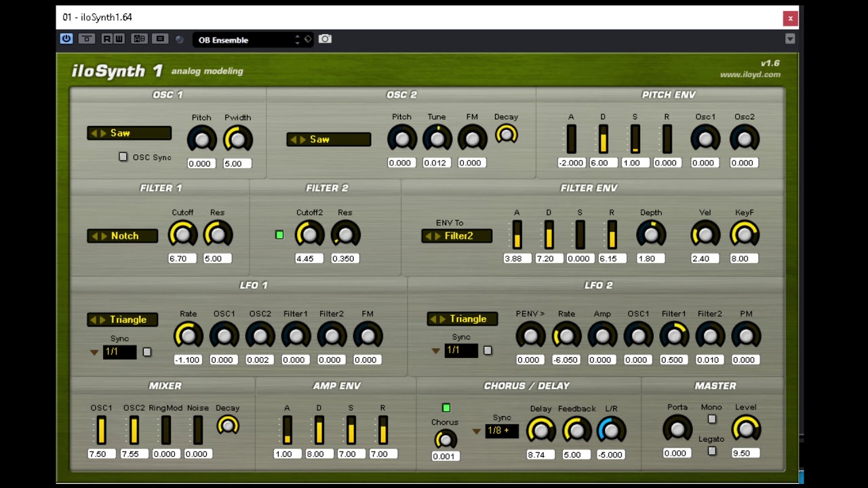Screen dimensions: 868x488
Task: Click the LFO 1 sync value 1/1
Action: [120, 352]
